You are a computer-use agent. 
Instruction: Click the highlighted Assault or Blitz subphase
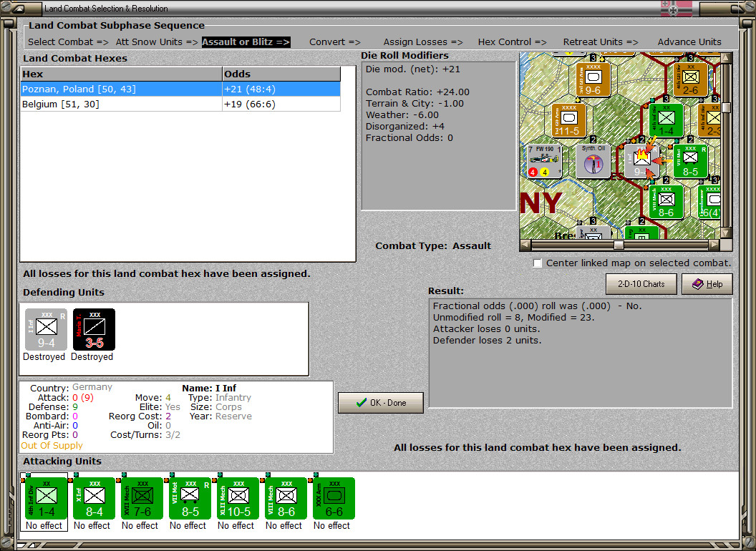246,42
